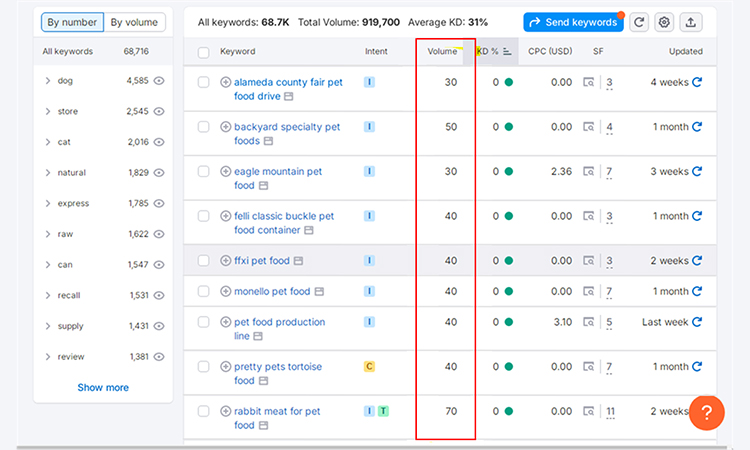The image size is (750, 450).
Task: Click SERP features count 11 in rabbit row
Action: point(610,412)
